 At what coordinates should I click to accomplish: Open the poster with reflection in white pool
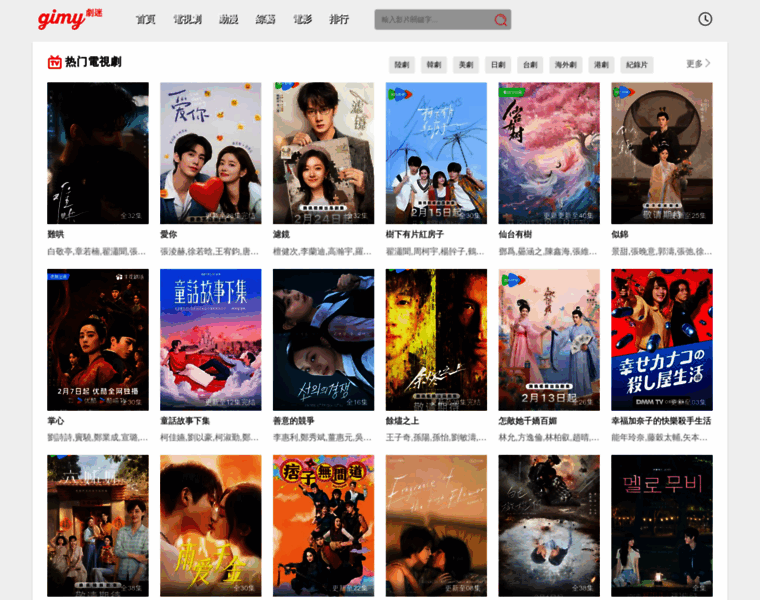[549, 525]
